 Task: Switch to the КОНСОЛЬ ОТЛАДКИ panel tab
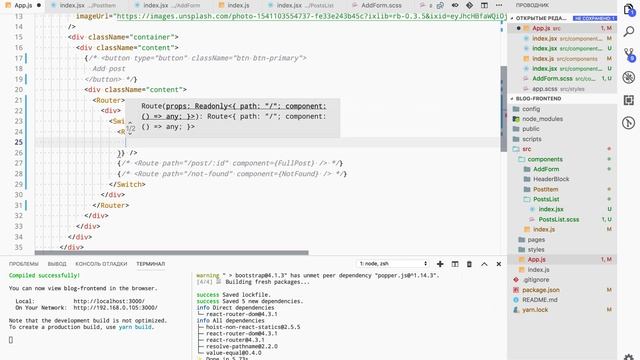tap(101, 264)
